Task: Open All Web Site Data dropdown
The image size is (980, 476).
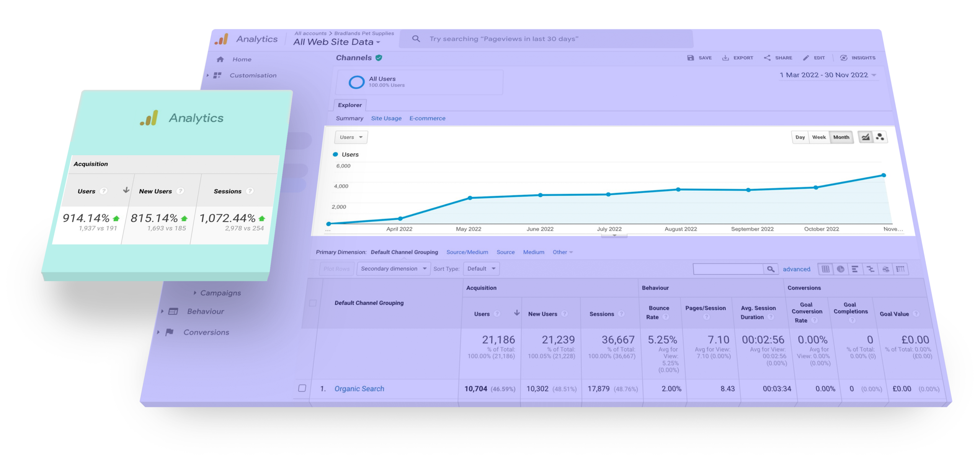Action: (336, 42)
